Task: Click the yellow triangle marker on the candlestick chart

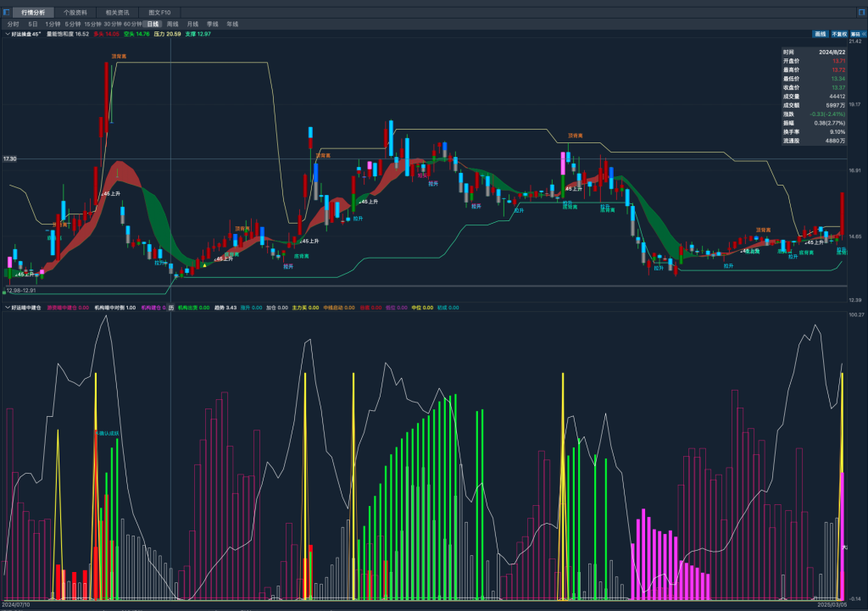Action: [x=205, y=265]
